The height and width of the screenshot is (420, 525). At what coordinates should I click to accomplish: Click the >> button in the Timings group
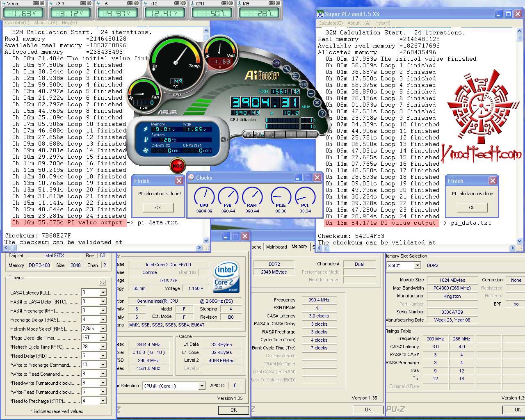[103, 283]
